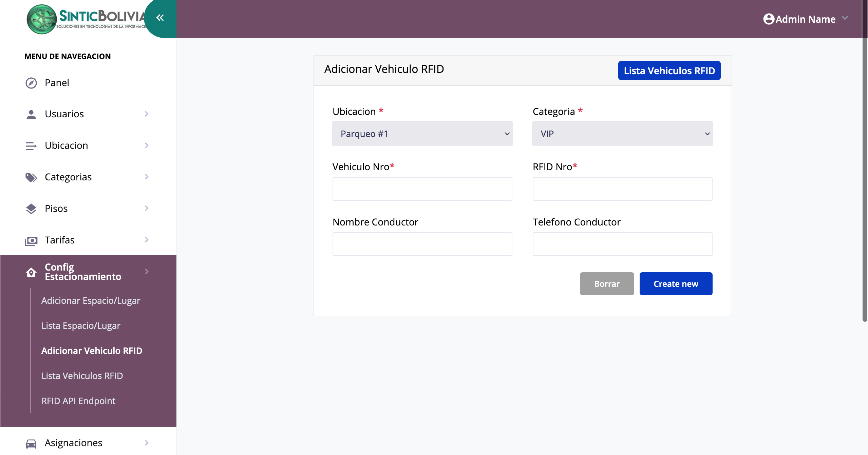868x455 pixels.
Task: Collapse sidebar with double-chevron icon
Action: (160, 18)
